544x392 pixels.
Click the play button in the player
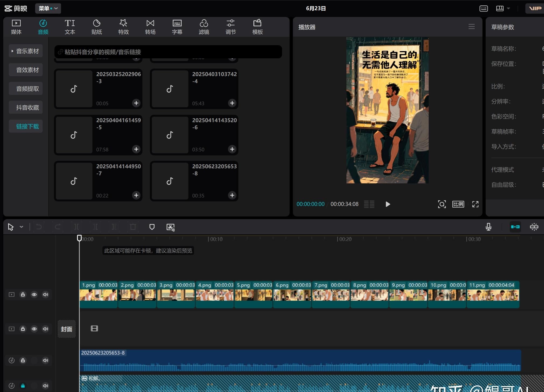[388, 204]
